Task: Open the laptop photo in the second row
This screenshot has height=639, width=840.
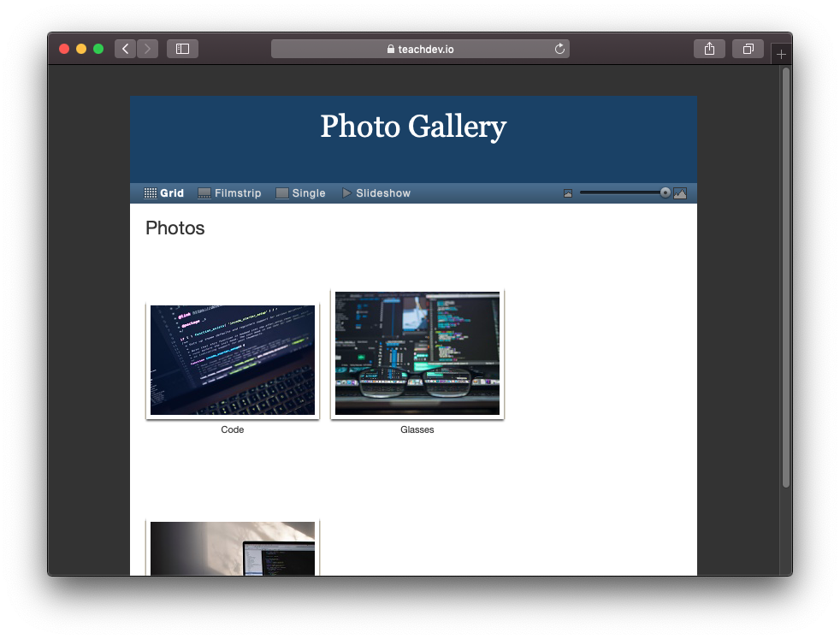Action: coord(233,548)
